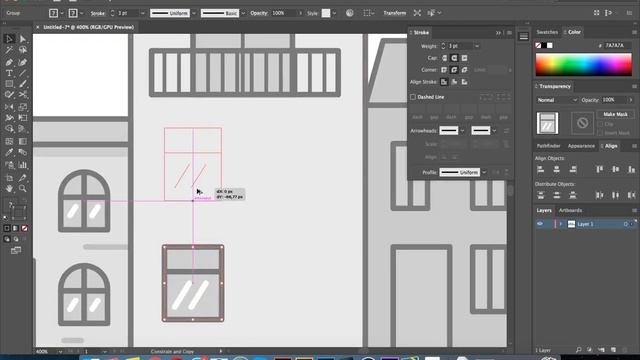Select the Artboard tool
This screenshot has width=640, height=360.
tap(9, 178)
